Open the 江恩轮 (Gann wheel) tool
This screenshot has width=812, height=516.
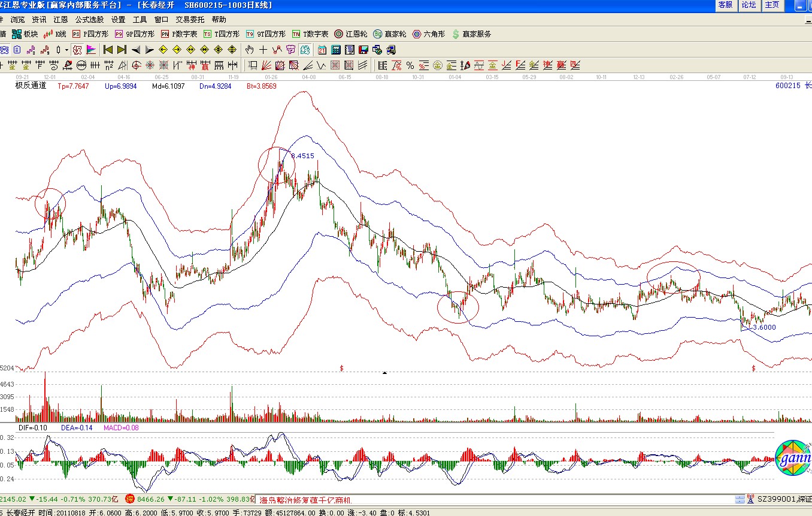click(x=351, y=34)
